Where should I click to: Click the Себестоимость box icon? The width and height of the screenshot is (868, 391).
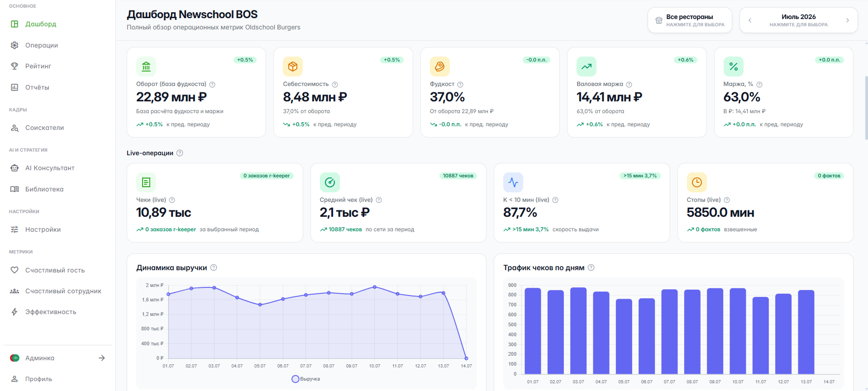(x=293, y=67)
